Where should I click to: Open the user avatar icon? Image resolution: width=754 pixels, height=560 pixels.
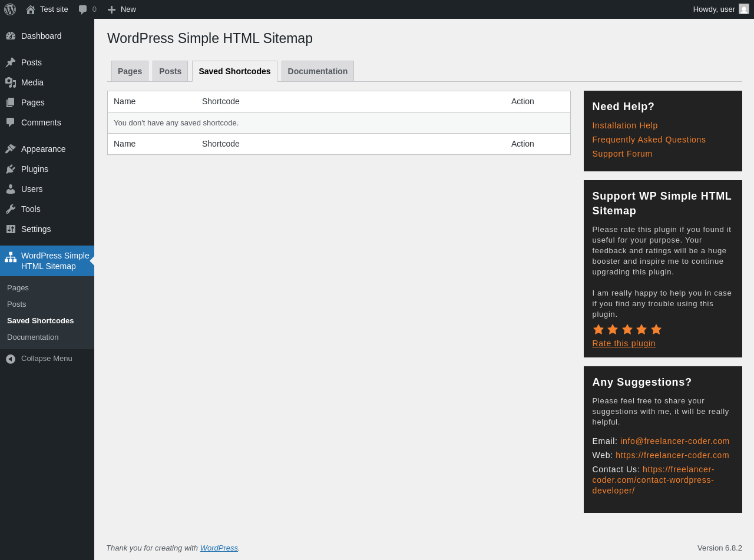(x=744, y=9)
